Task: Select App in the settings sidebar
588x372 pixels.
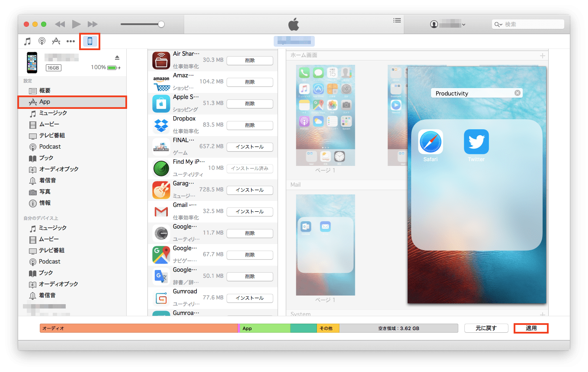Action: coord(72,102)
